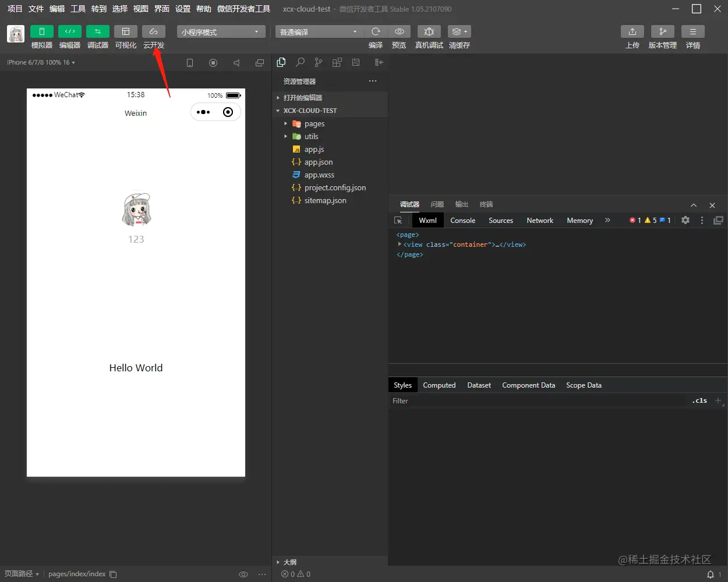
Task: Click the simulator record/stop icon
Action: (x=213, y=63)
